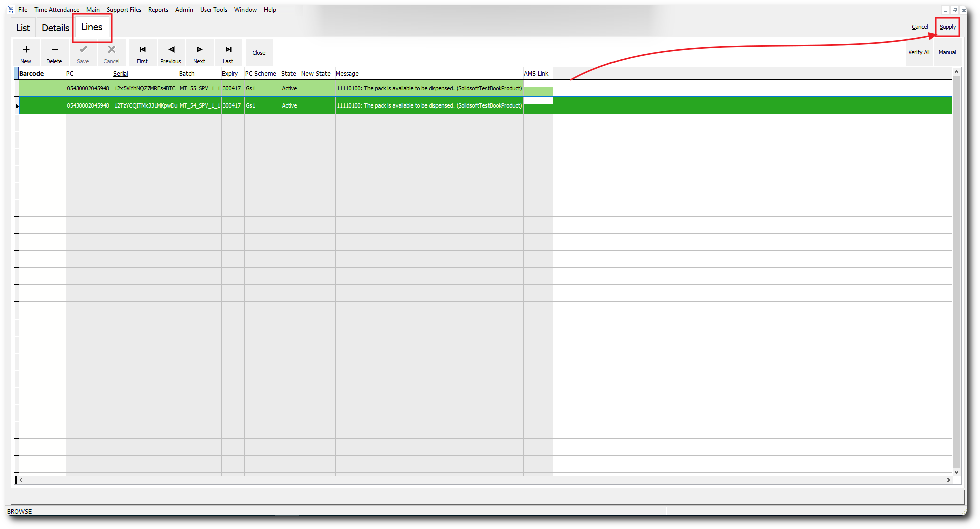
Task: Click the top-right Cancel button
Action: tap(919, 27)
